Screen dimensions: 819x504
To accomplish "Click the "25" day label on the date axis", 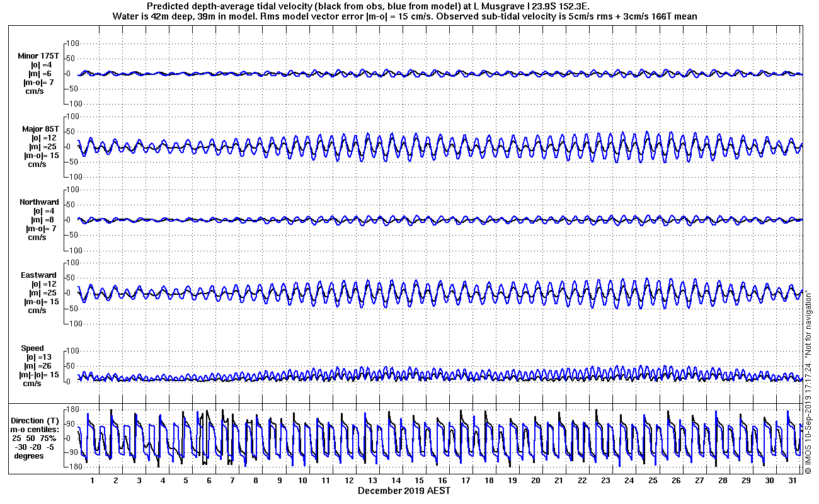I will (652, 481).
